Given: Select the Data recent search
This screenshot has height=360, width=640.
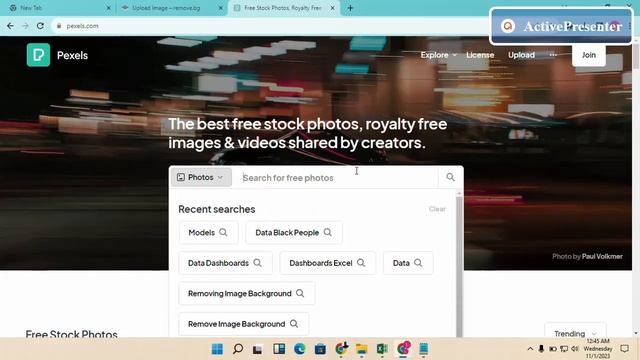Looking at the screenshot, I should pyautogui.click(x=408, y=263).
